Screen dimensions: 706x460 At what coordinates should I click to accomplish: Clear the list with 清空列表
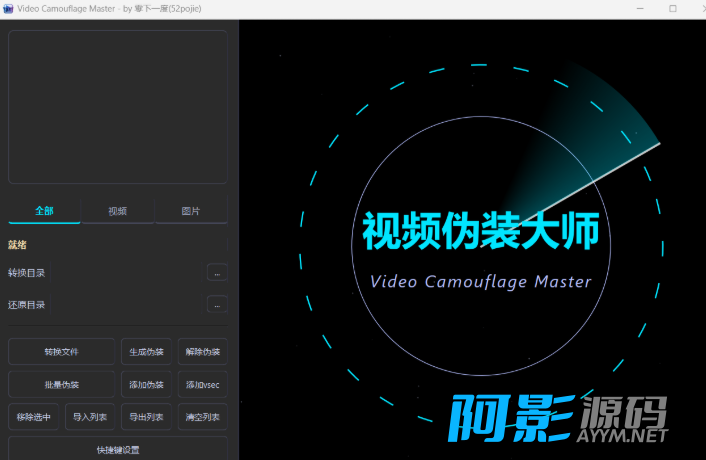tap(202, 416)
